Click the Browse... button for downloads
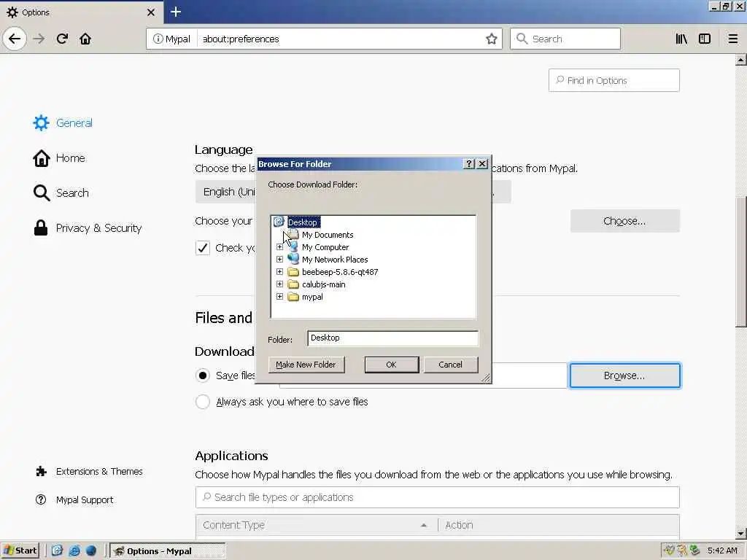The height and width of the screenshot is (560, 747). click(x=624, y=376)
